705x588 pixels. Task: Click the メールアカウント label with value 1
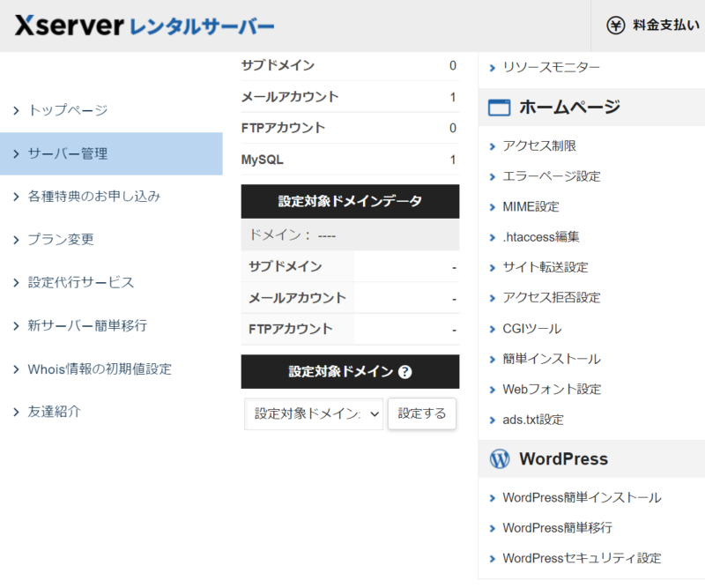[290, 97]
